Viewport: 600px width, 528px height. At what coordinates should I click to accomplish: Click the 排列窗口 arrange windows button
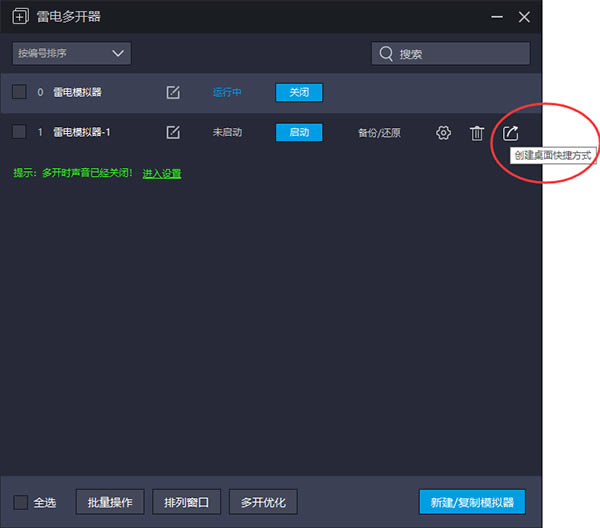186,502
